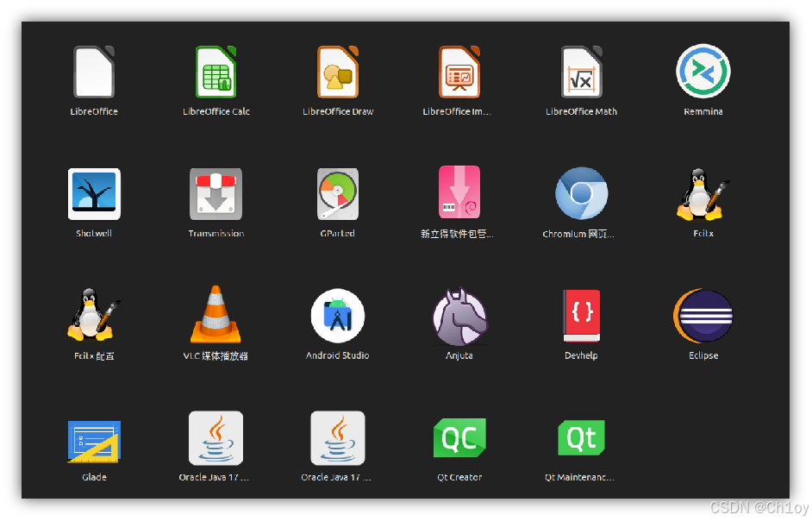Open the Devhelp documentation browser
The width and height of the screenshot is (812, 521).
(582, 316)
